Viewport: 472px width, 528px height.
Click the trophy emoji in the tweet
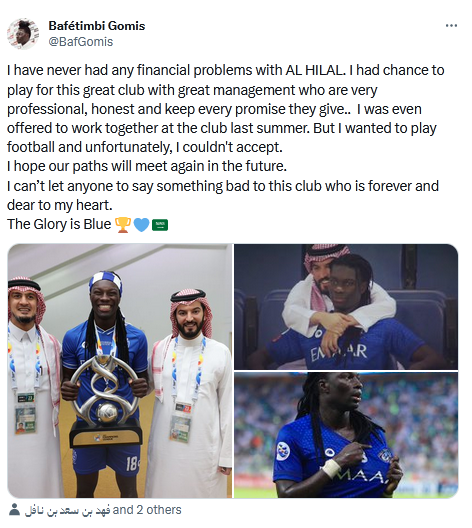(123, 225)
